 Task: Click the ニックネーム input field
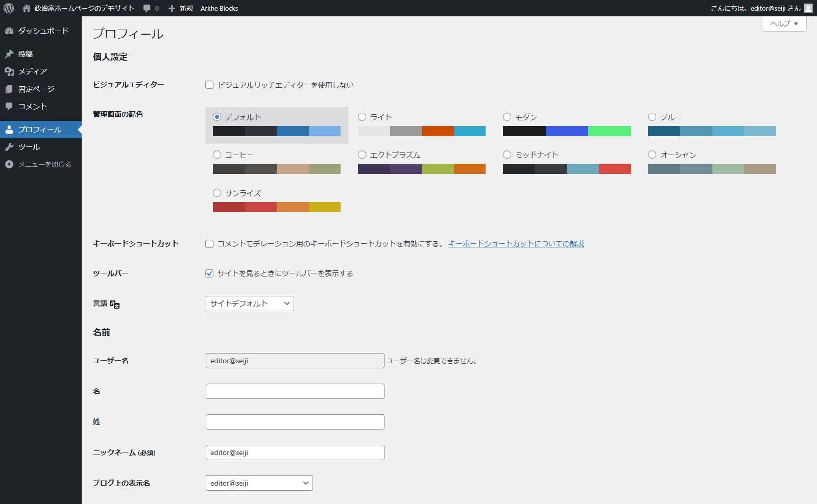coord(295,452)
